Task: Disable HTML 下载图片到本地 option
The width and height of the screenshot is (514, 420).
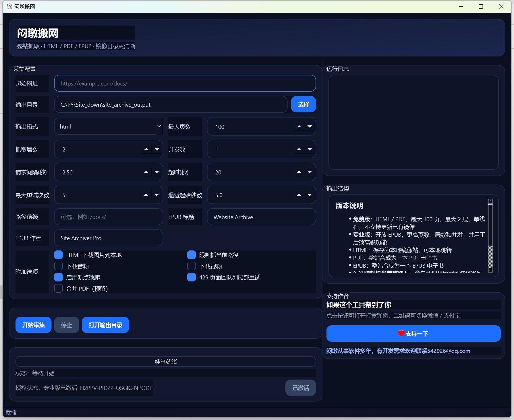Action: 58,255
